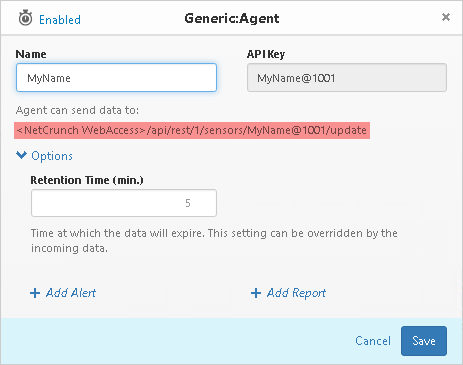463x365 pixels.
Task: Click the plus icon next to Add Report
Action: click(x=256, y=293)
